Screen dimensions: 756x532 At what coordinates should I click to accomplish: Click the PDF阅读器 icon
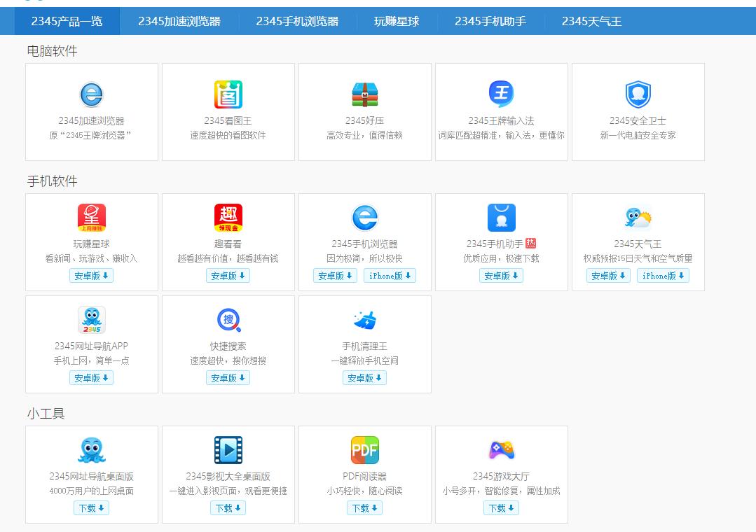pos(365,450)
